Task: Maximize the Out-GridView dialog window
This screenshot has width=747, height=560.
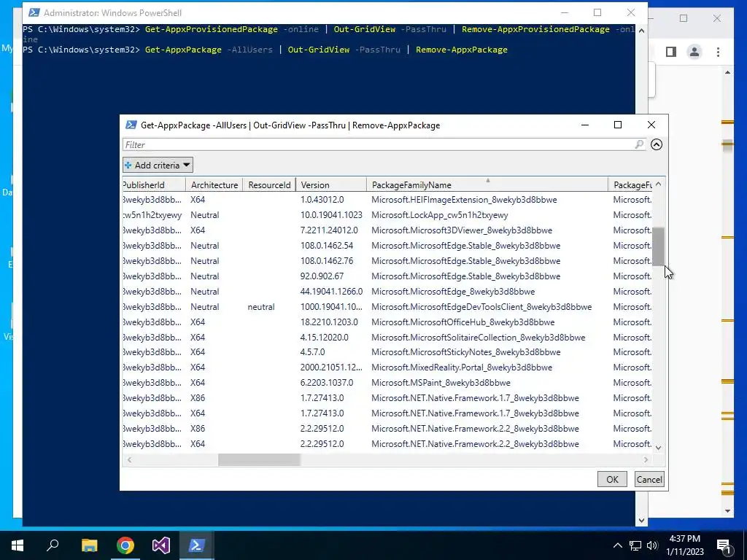Action: (x=618, y=125)
